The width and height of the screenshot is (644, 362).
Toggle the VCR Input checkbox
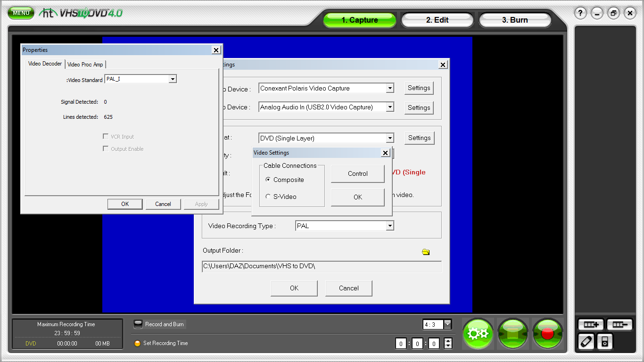pos(106,136)
